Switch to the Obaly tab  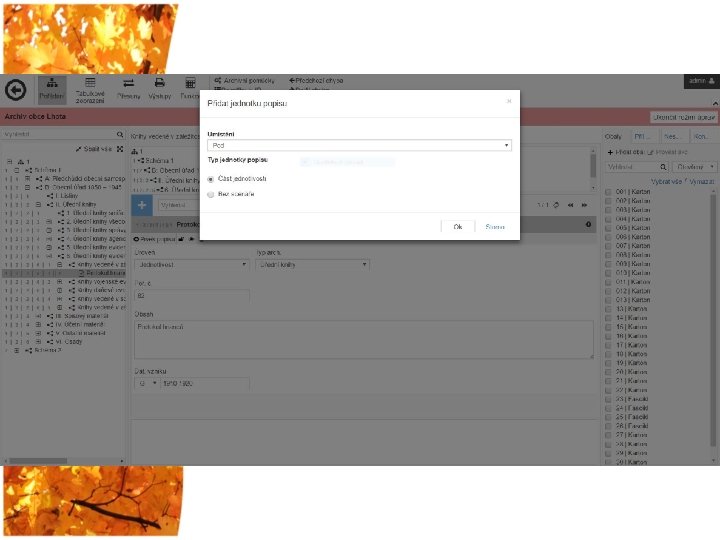[613, 136]
